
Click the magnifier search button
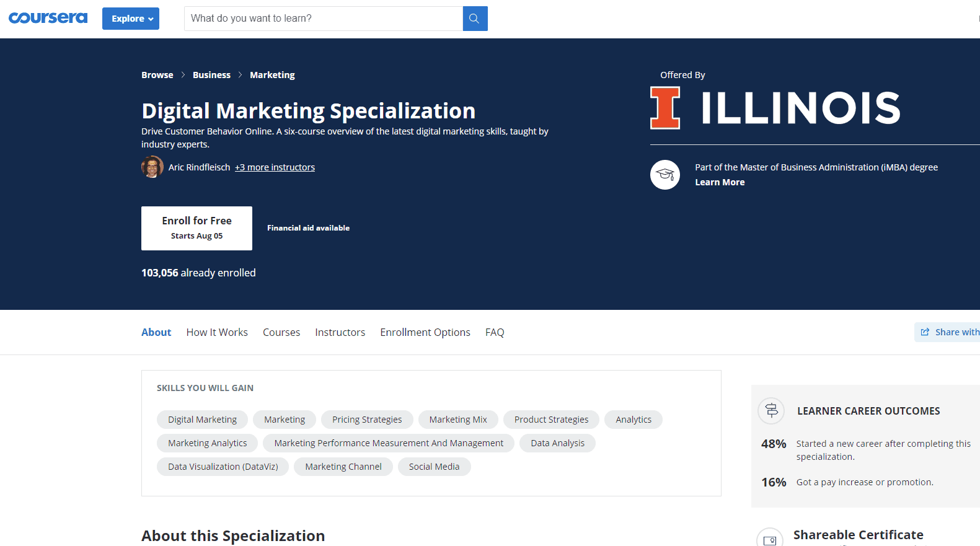point(475,19)
